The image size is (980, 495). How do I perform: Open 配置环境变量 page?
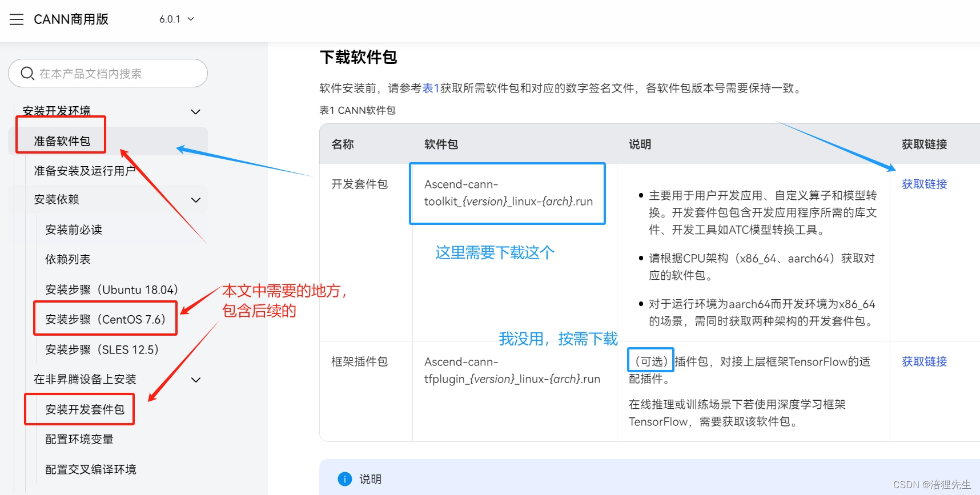coord(79,439)
